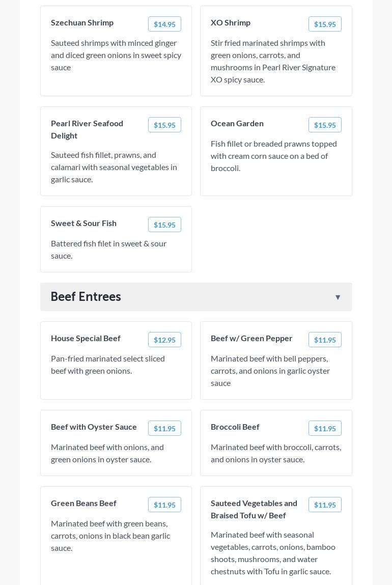
Task: Click the Beef Entrees section heading
Action: click(x=86, y=297)
